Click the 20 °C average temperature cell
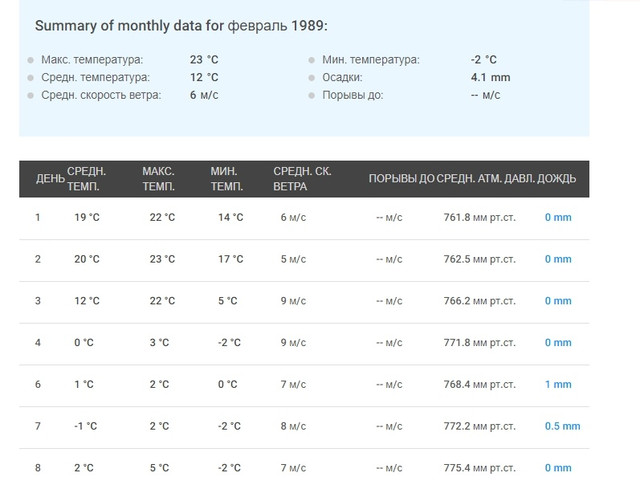The width and height of the screenshot is (640, 485). click(x=87, y=259)
